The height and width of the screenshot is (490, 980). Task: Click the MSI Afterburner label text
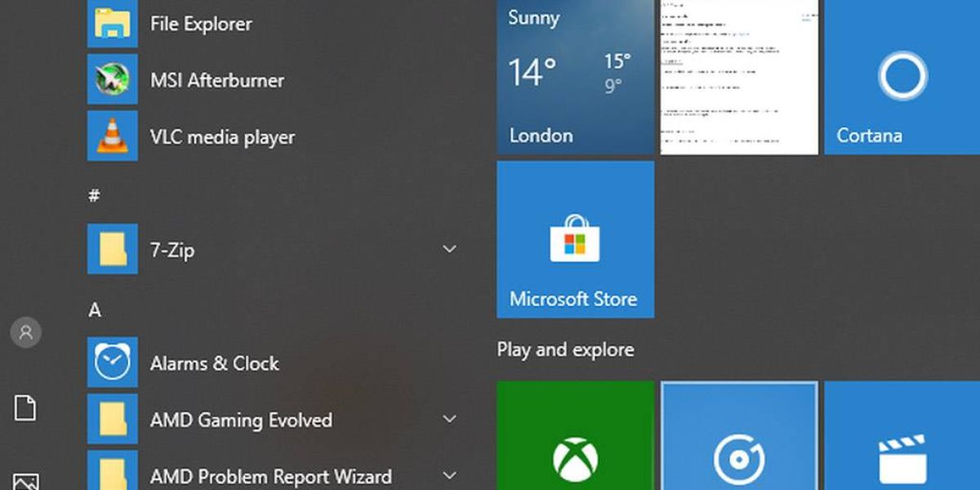[217, 80]
